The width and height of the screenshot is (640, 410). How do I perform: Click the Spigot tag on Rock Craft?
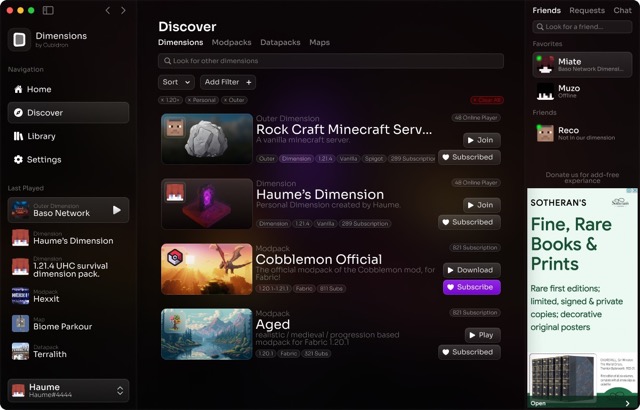(x=374, y=159)
